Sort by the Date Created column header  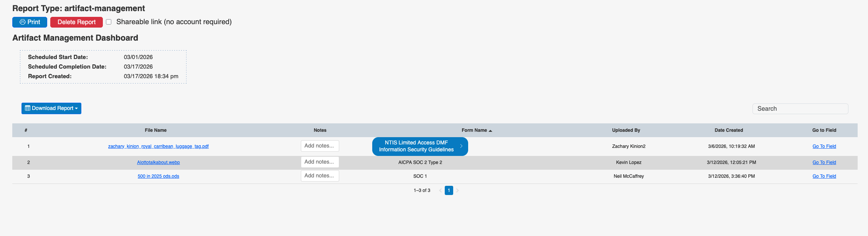(x=728, y=130)
